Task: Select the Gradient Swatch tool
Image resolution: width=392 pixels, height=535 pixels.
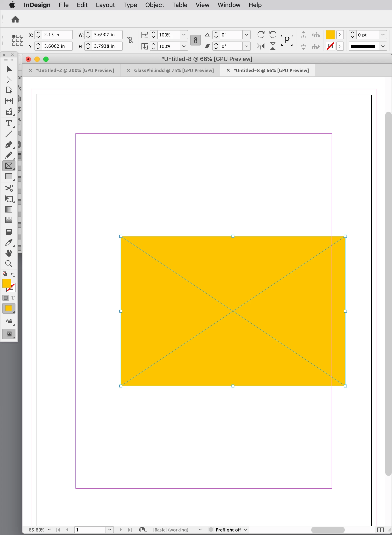Action: pyautogui.click(x=9, y=209)
